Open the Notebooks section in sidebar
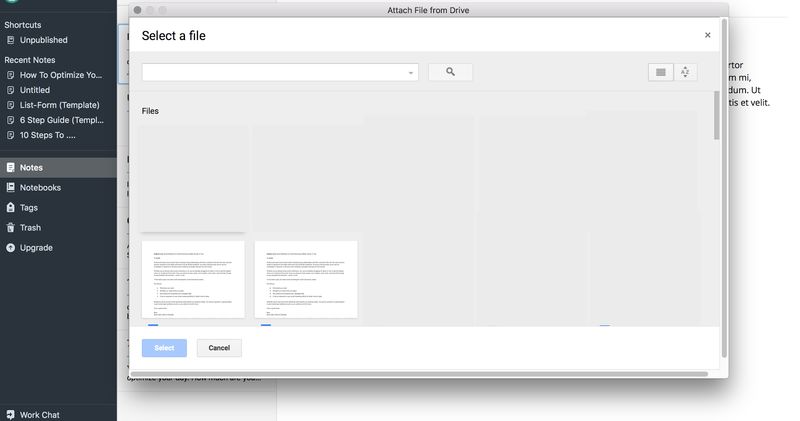The height and width of the screenshot is (421, 800). (x=40, y=188)
